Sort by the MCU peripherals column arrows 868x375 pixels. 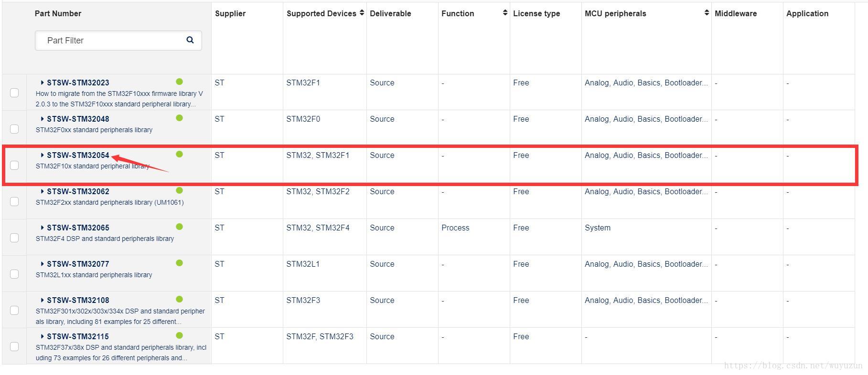pyautogui.click(x=707, y=13)
